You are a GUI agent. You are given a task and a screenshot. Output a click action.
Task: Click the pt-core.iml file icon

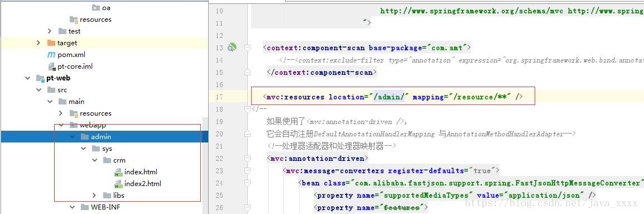click(x=51, y=66)
